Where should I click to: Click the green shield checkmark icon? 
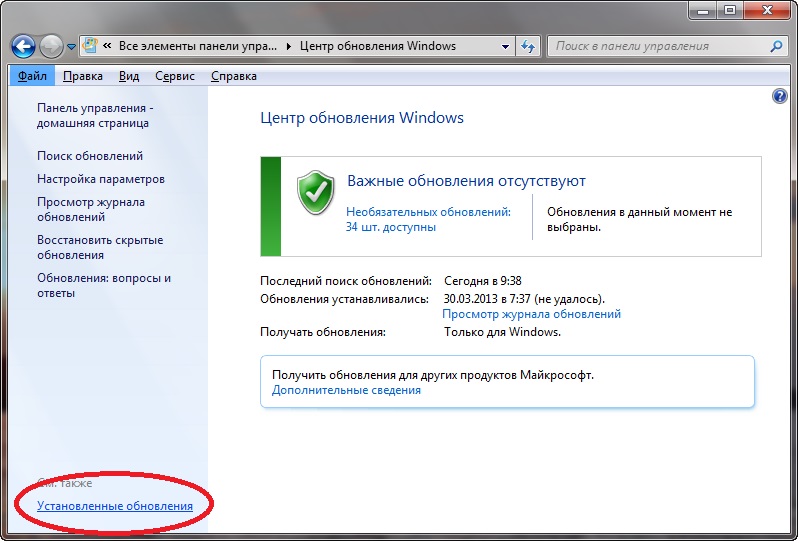316,191
